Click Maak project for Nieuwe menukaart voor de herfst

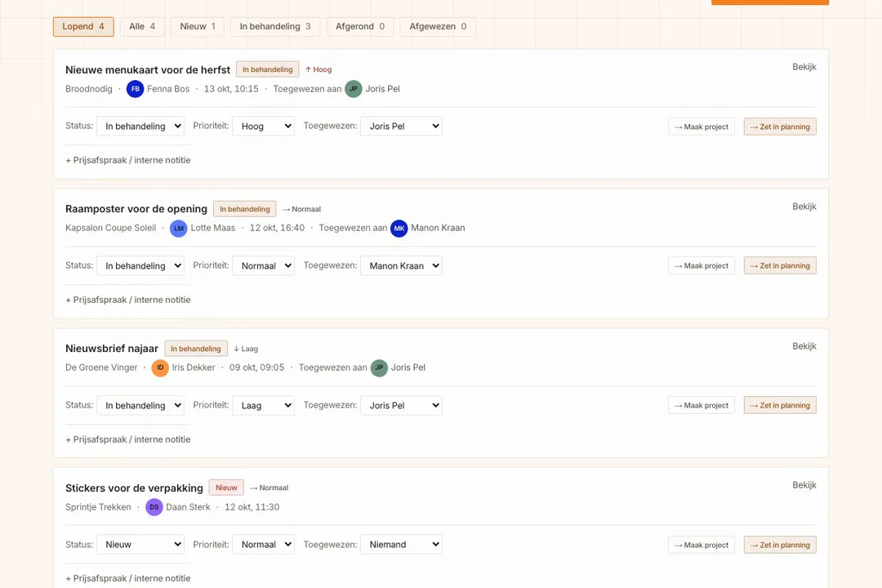702,127
